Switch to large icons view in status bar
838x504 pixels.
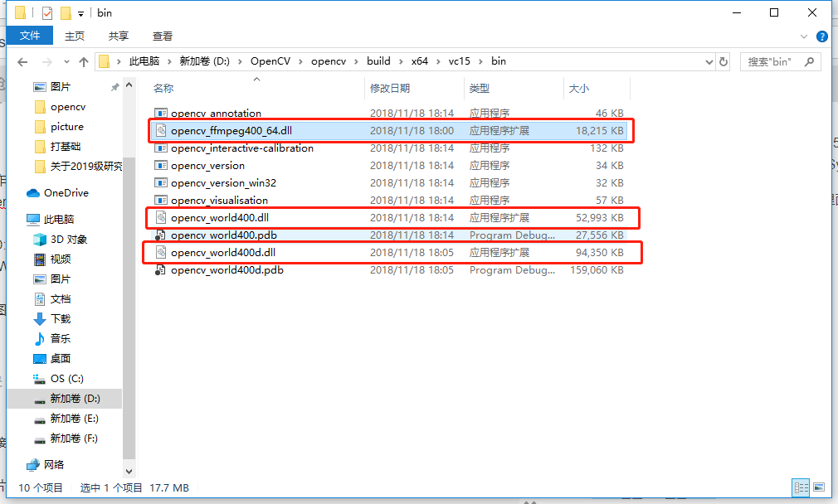click(x=817, y=487)
